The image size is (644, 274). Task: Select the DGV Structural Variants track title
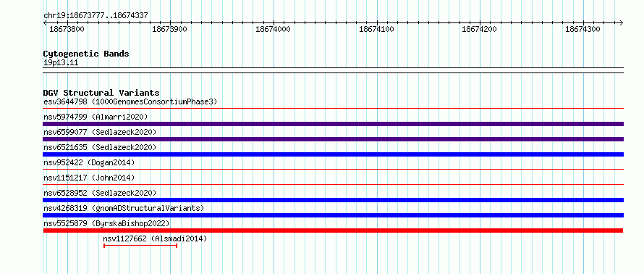click(101, 93)
